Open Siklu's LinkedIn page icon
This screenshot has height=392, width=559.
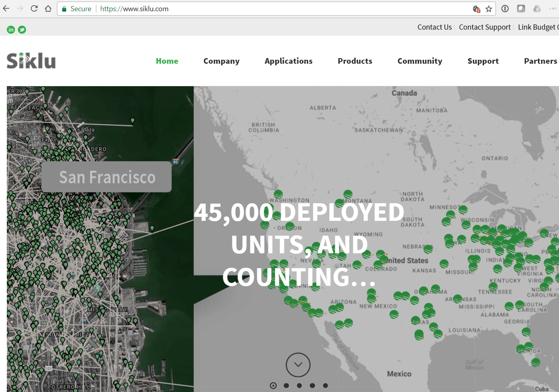click(x=11, y=29)
